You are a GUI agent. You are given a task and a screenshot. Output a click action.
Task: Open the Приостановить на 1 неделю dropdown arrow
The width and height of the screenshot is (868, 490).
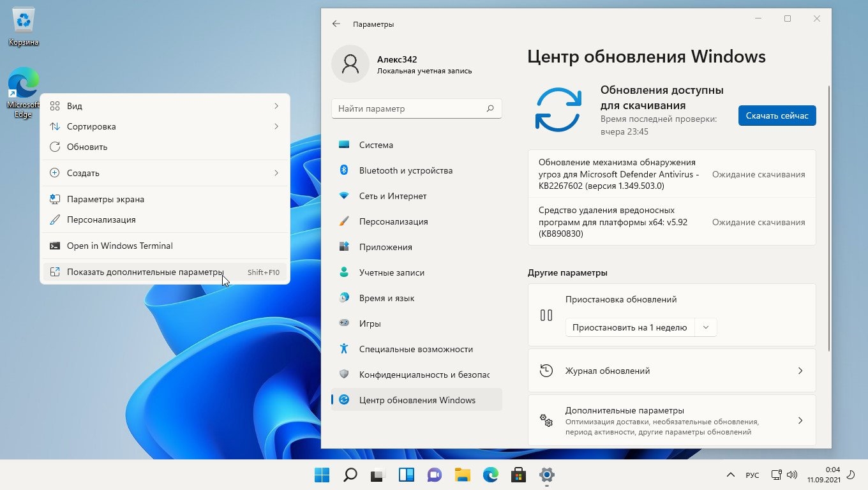[706, 327]
